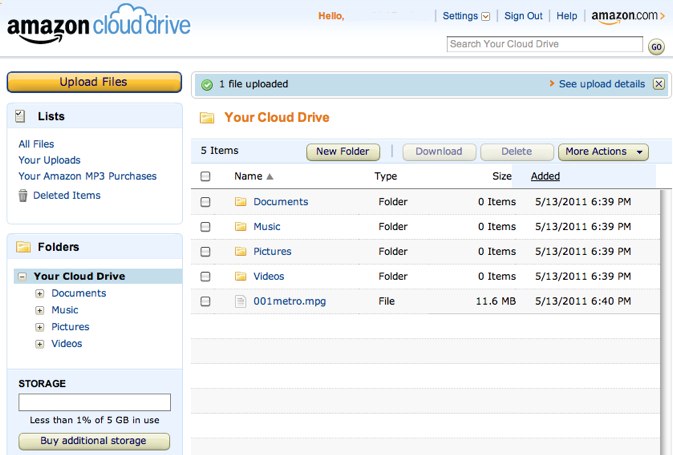The height and width of the screenshot is (455, 673).
Task: Check the 001metro.mpg file checkbox
Action: (206, 301)
